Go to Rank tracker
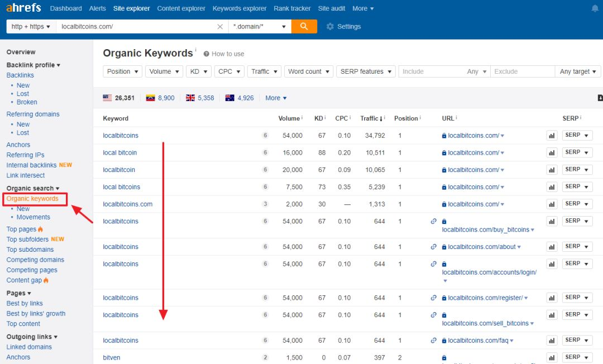 click(x=292, y=8)
